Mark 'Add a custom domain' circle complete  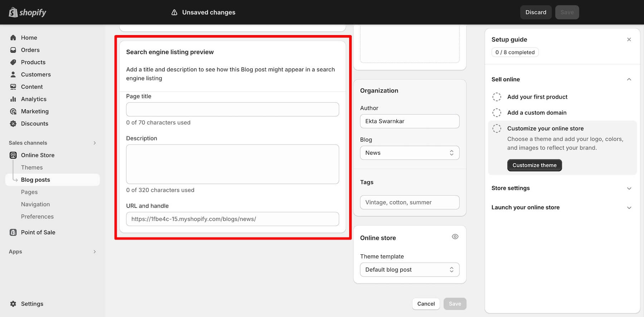point(497,112)
